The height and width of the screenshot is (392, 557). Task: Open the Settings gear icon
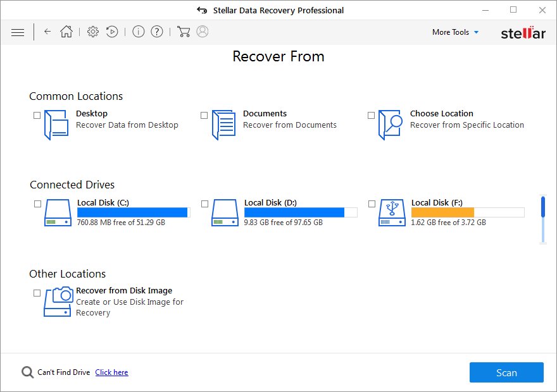(92, 32)
